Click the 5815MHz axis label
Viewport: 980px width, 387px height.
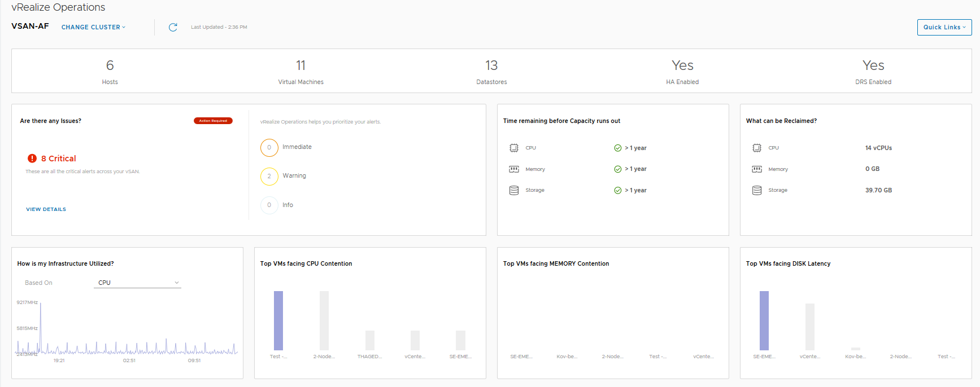27,328
